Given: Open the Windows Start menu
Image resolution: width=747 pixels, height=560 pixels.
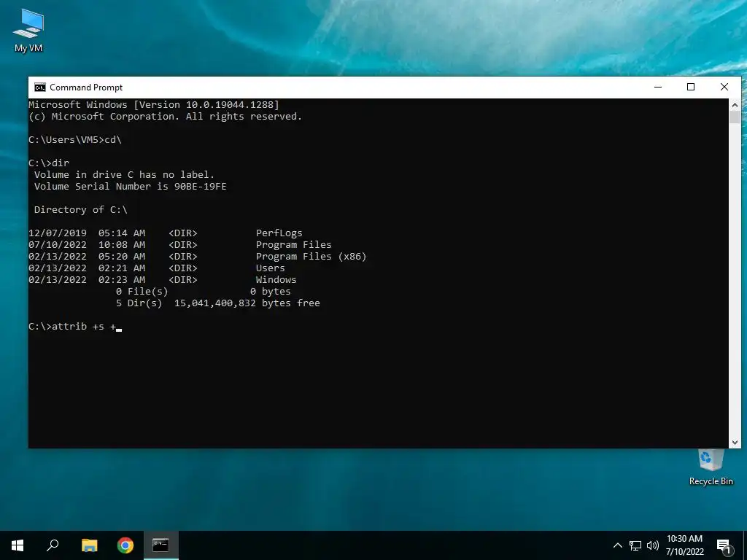Looking at the screenshot, I should point(18,545).
